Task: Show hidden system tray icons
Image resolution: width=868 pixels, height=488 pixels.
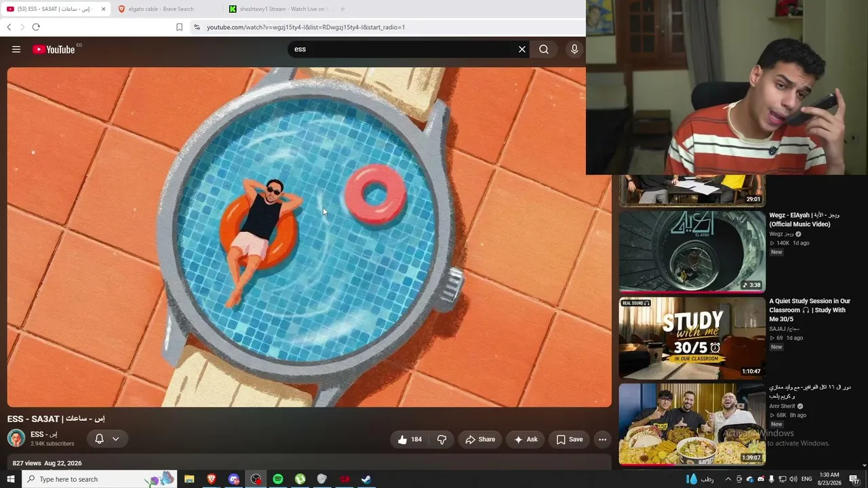Action: point(728,479)
